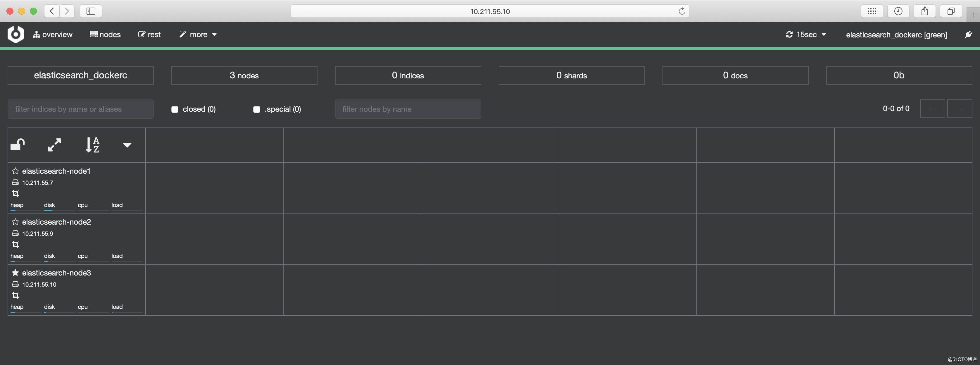
Task: Click the crop icon under elasticsearch-node2
Action: (15, 245)
